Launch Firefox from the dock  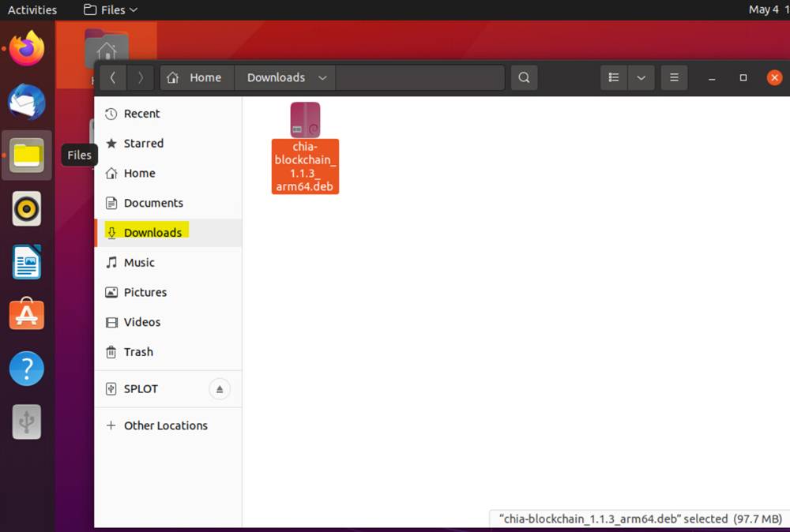27,48
